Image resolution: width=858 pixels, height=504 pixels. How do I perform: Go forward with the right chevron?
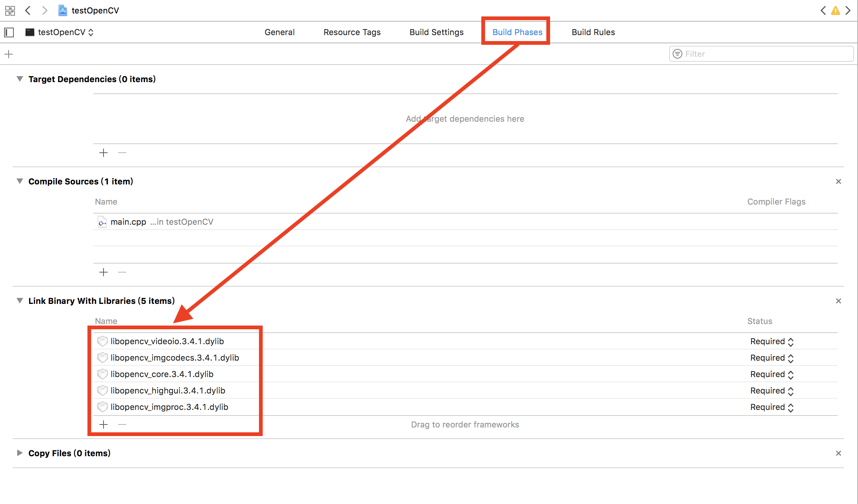click(44, 10)
